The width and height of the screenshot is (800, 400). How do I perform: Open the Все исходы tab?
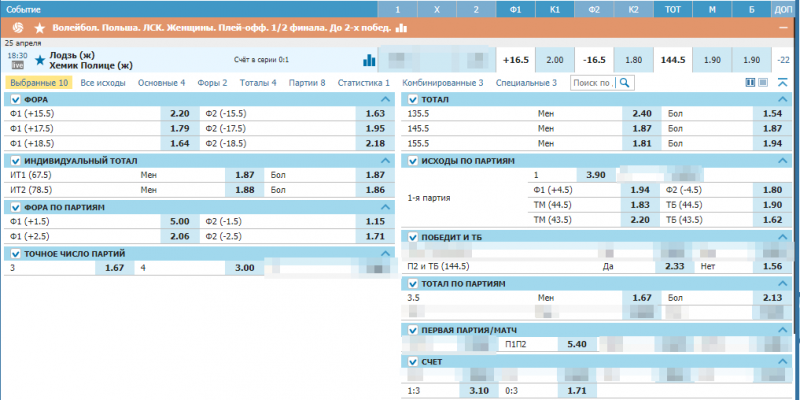[x=105, y=83]
